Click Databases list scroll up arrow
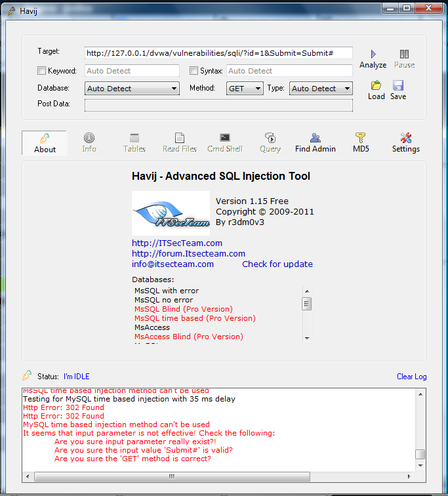Image resolution: width=448 pixels, height=496 pixels. (307, 291)
